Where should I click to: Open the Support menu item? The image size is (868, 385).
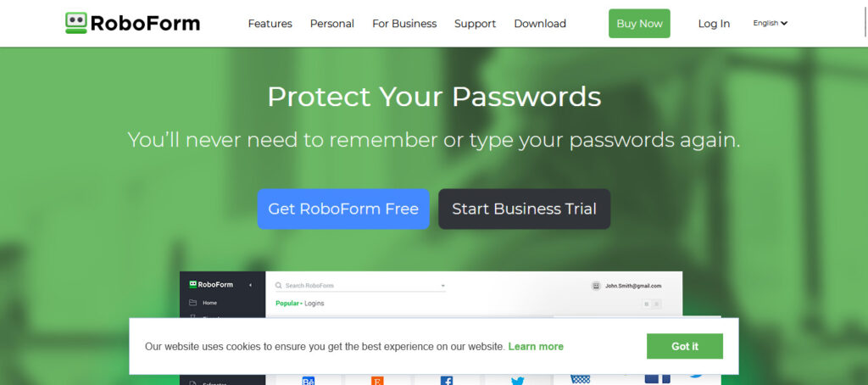475,24
